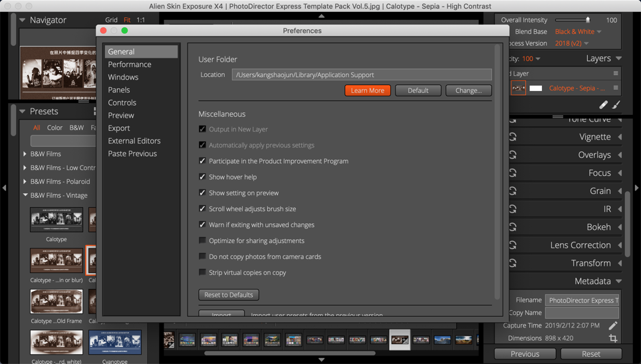Click the Previous button in main window
Screen dimensions: 641x364
(525, 354)
